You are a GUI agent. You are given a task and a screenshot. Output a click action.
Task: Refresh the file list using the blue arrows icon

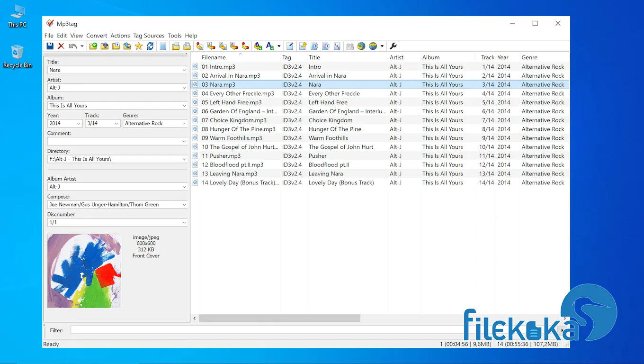[150, 46]
